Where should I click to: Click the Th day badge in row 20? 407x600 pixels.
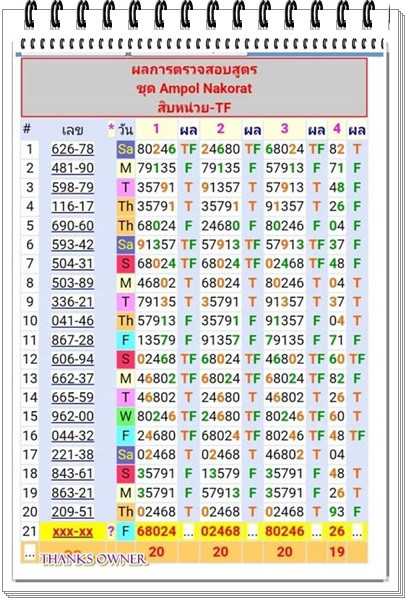(125, 512)
